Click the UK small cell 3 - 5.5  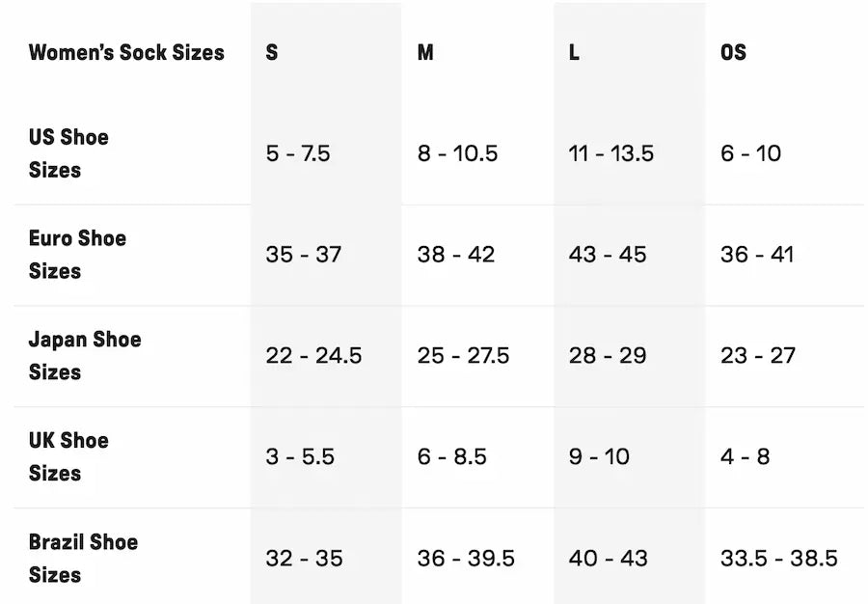tap(300, 456)
